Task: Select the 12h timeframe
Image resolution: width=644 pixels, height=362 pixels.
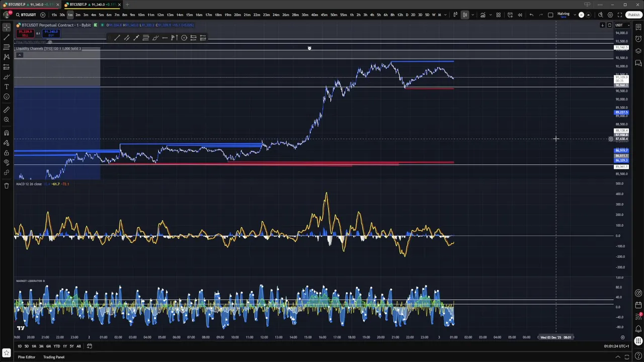Action: coord(399,15)
